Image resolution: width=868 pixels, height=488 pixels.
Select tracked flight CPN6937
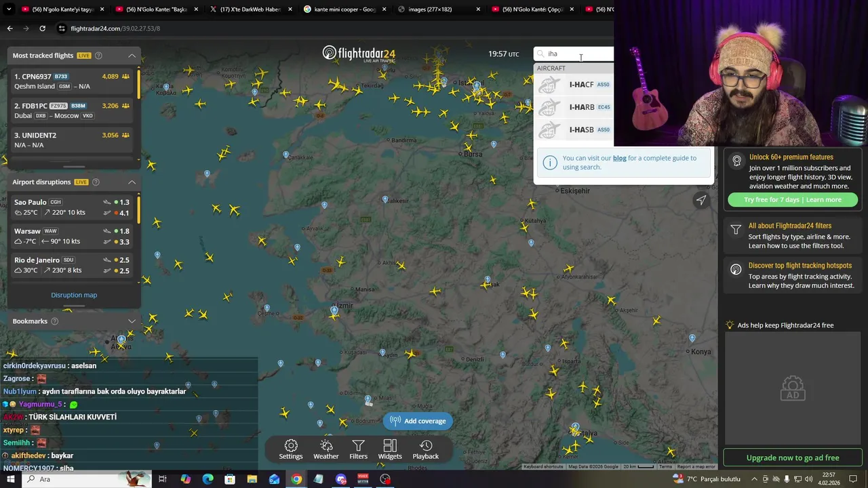click(x=73, y=81)
